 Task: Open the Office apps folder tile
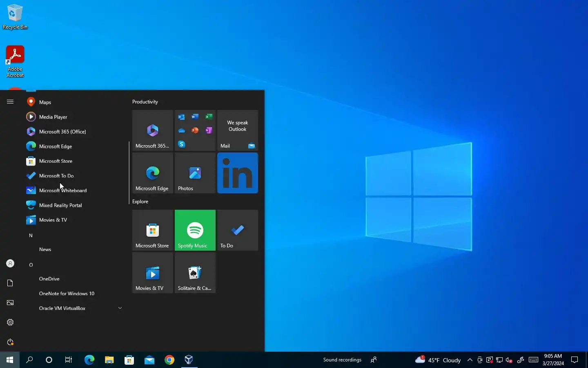195,130
